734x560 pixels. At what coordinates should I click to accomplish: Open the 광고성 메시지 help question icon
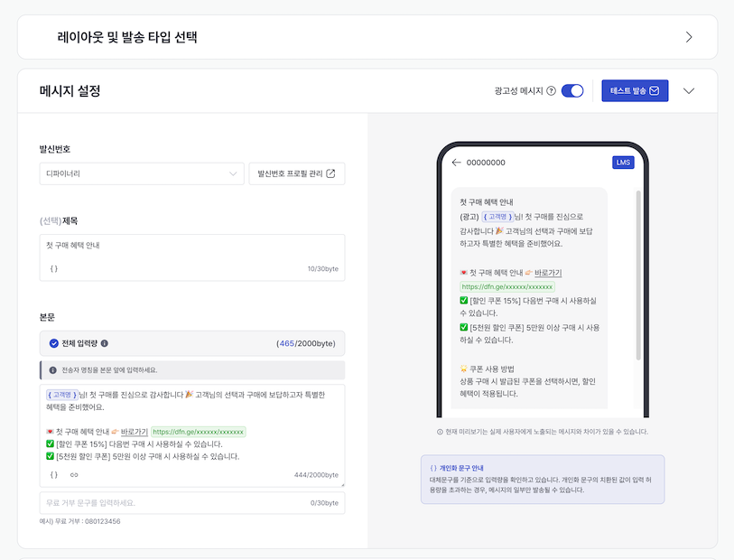(552, 91)
